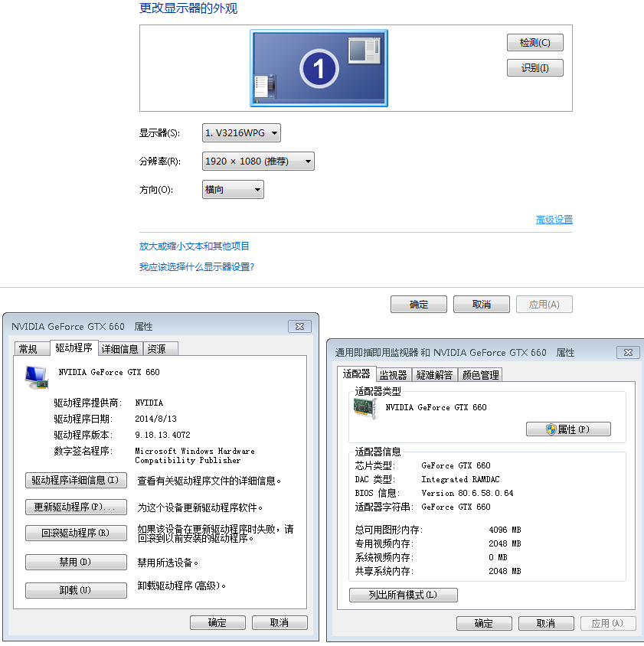Viewport: 644px width, 646px height.
Task: Click the 0 MB system video memory value
Action: (498, 557)
